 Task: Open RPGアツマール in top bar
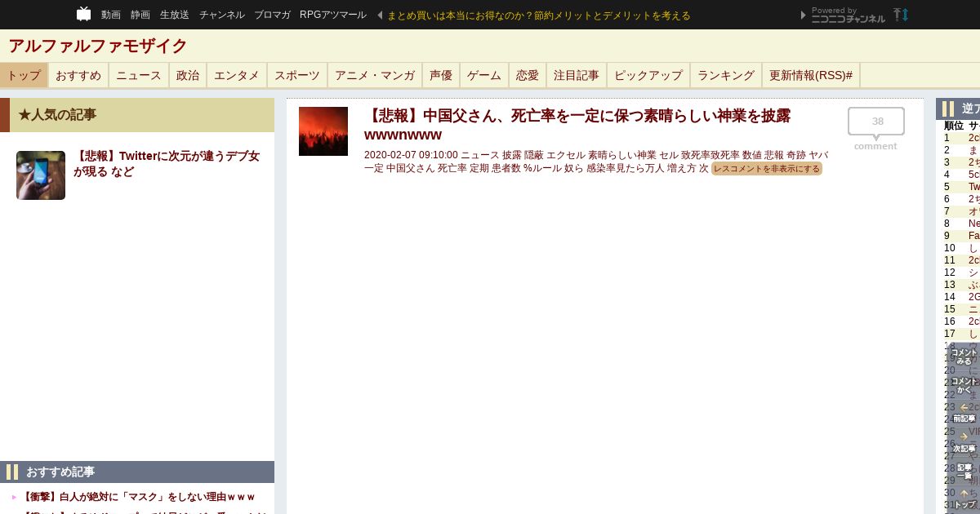[x=333, y=15]
